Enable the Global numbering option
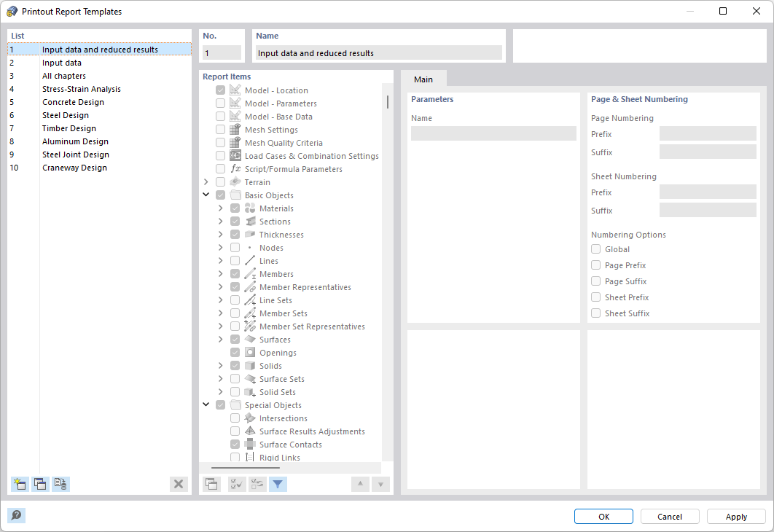774x532 pixels. tap(595, 249)
